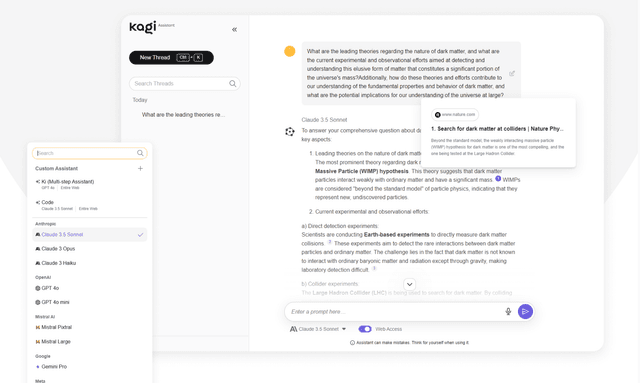
Task: Click the search icon in model picker
Action: coord(140,153)
